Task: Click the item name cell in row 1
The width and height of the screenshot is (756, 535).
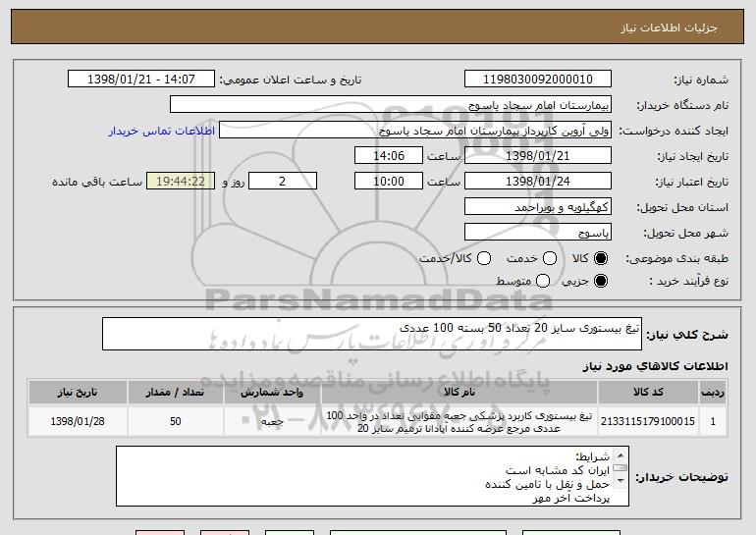Action: pos(459,421)
